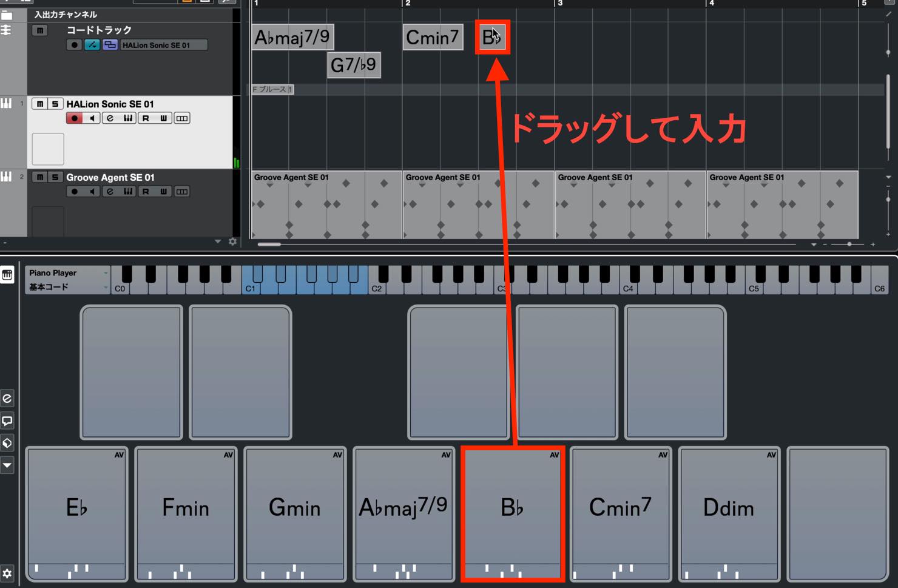Open HALion Sonic SE 01 monitor-track selector on chord track
The height and width of the screenshot is (588, 898).
pos(164,45)
